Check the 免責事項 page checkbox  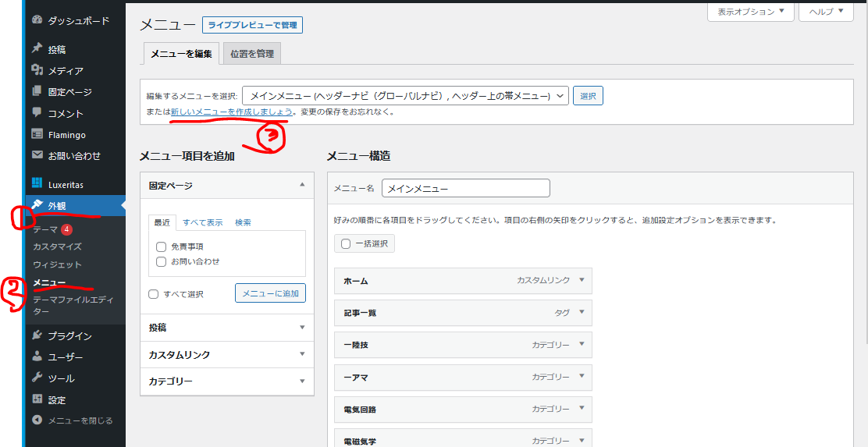[x=161, y=247]
